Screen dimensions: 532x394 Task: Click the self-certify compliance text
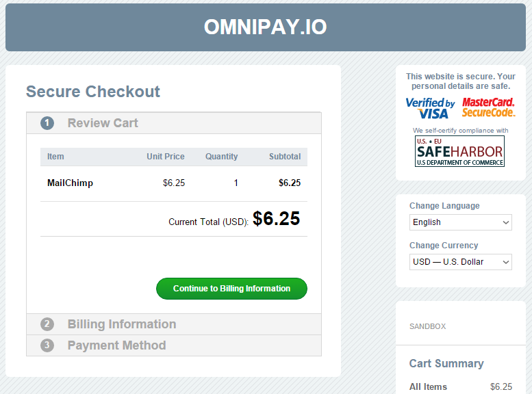point(460,131)
